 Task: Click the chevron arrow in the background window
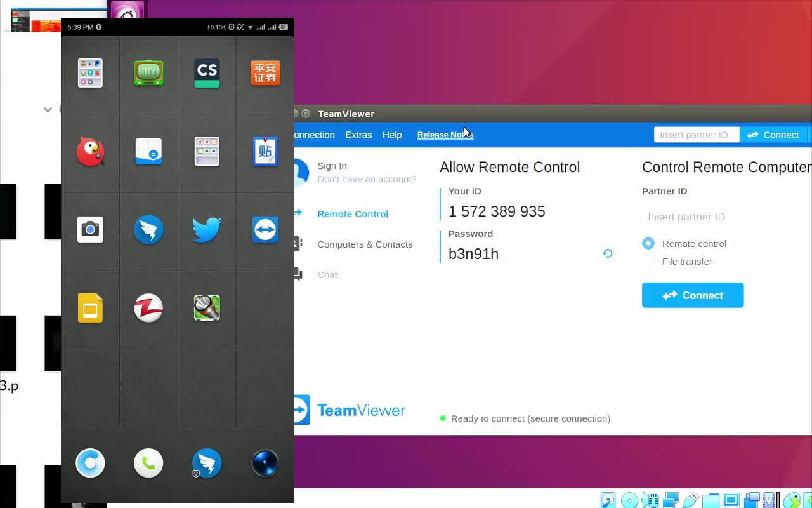pyautogui.click(x=48, y=110)
